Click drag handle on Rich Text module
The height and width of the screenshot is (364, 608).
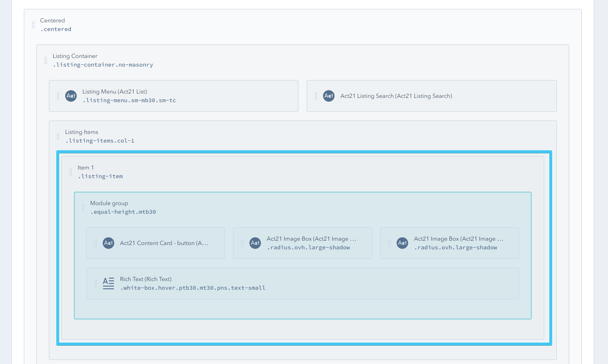(x=96, y=283)
